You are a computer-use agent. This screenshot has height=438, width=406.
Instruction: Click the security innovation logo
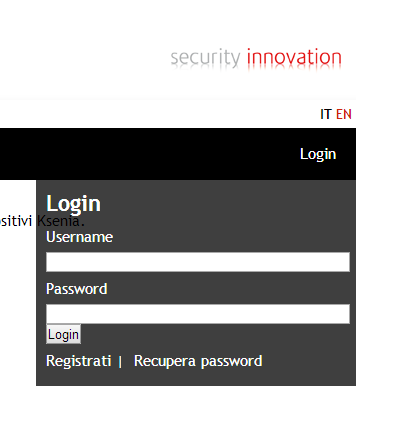pos(256,58)
